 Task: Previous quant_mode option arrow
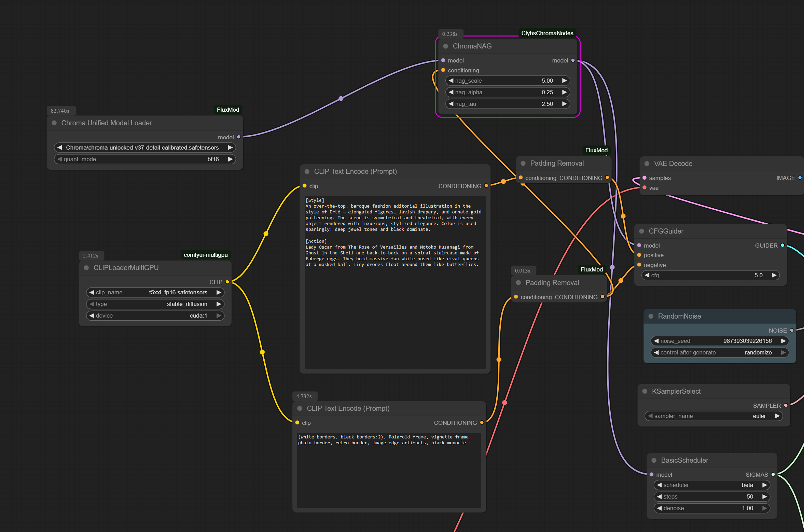59,159
